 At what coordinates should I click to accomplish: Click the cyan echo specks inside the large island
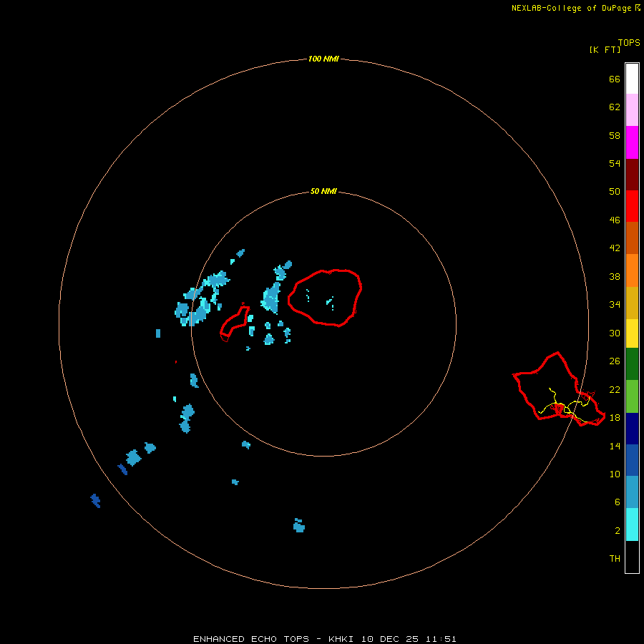(x=321, y=299)
